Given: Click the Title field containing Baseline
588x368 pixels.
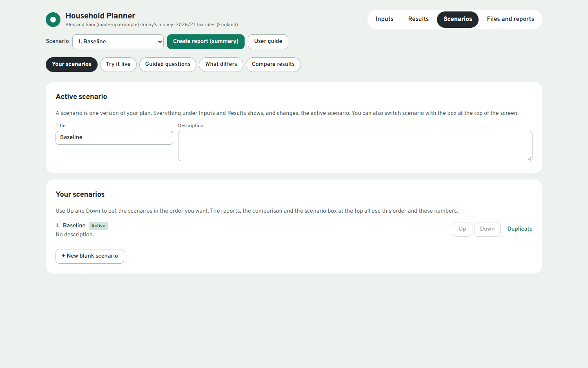Looking at the screenshot, I should click(x=114, y=138).
